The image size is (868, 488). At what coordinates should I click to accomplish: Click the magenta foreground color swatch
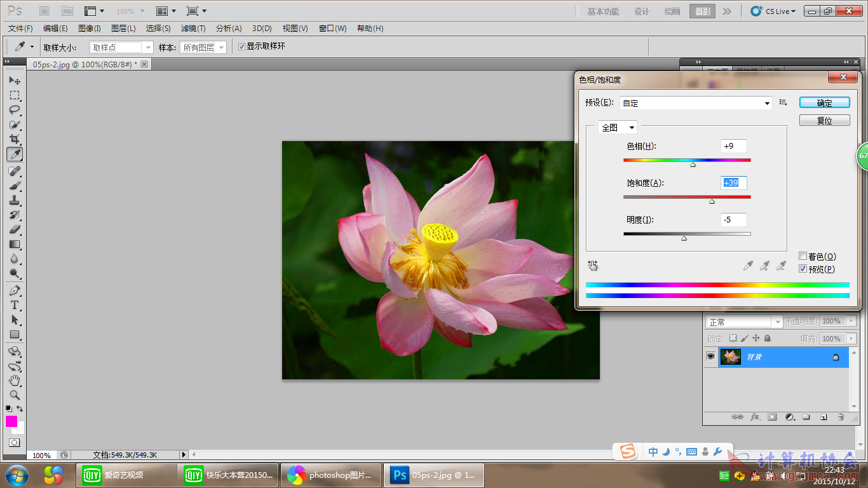pyautogui.click(x=11, y=421)
